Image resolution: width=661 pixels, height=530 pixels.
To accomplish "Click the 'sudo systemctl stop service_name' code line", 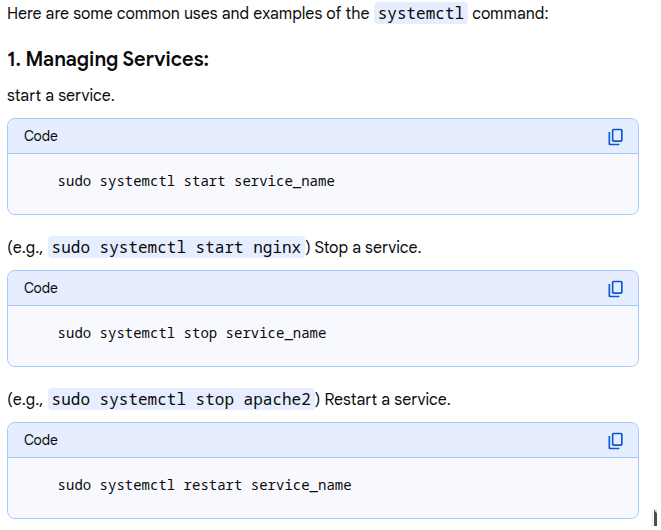I will (192, 333).
